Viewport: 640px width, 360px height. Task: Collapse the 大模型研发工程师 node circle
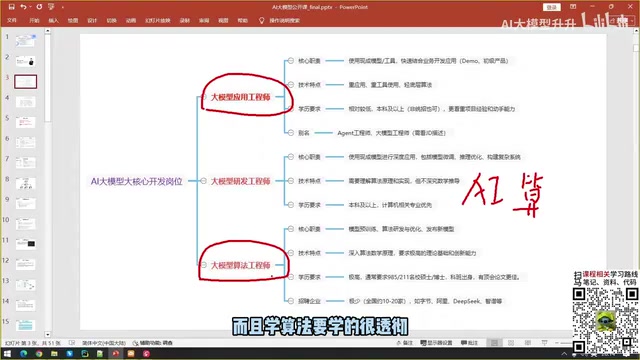[204, 181]
